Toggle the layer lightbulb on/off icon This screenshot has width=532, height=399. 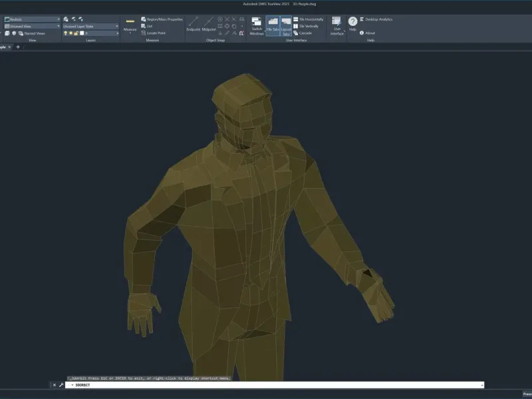click(66, 33)
